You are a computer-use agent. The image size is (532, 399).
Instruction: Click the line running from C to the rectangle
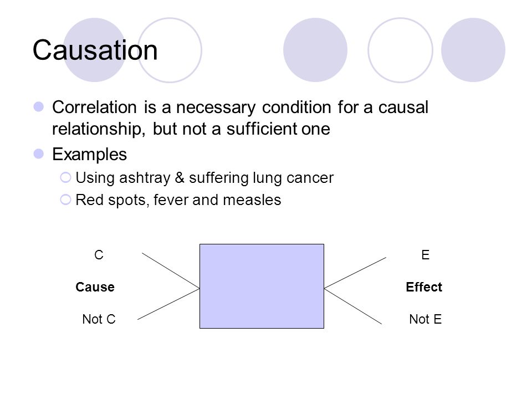(x=171, y=270)
